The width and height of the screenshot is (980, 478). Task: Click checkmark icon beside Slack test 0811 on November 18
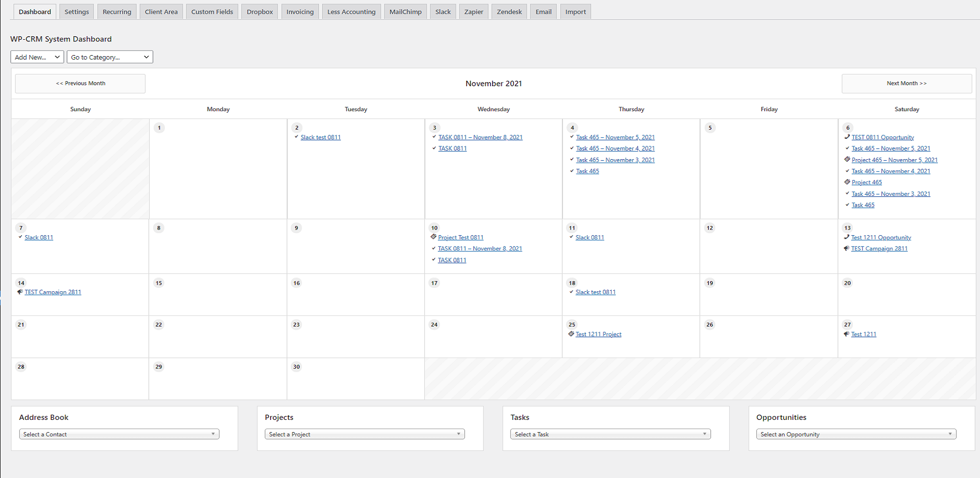[571, 292]
